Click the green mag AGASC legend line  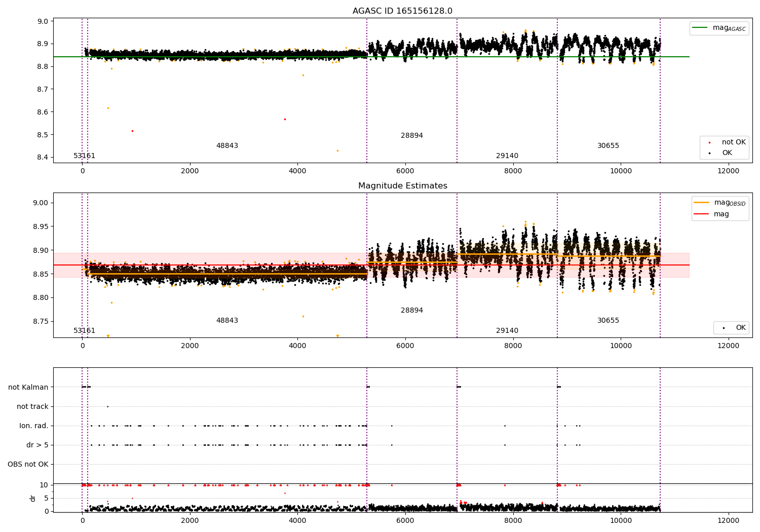(701, 28)
